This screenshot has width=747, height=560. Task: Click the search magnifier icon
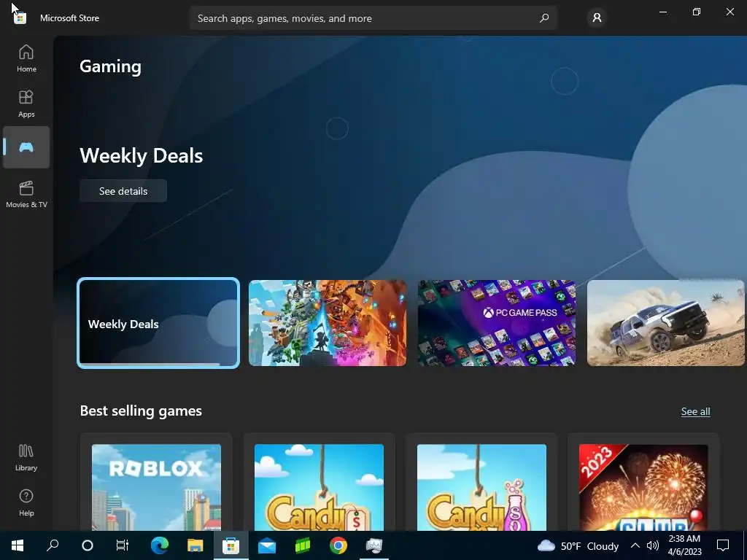(543, 18)
